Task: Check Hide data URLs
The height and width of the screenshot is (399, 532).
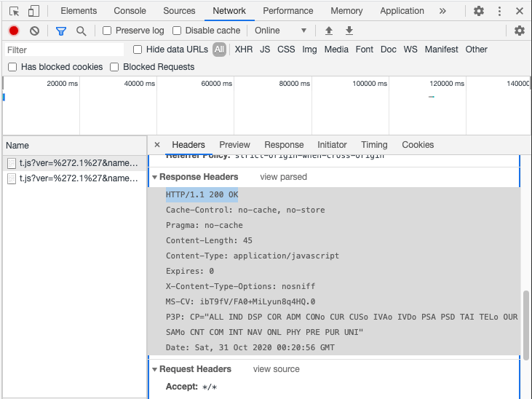Action: [x=138, y=50]
